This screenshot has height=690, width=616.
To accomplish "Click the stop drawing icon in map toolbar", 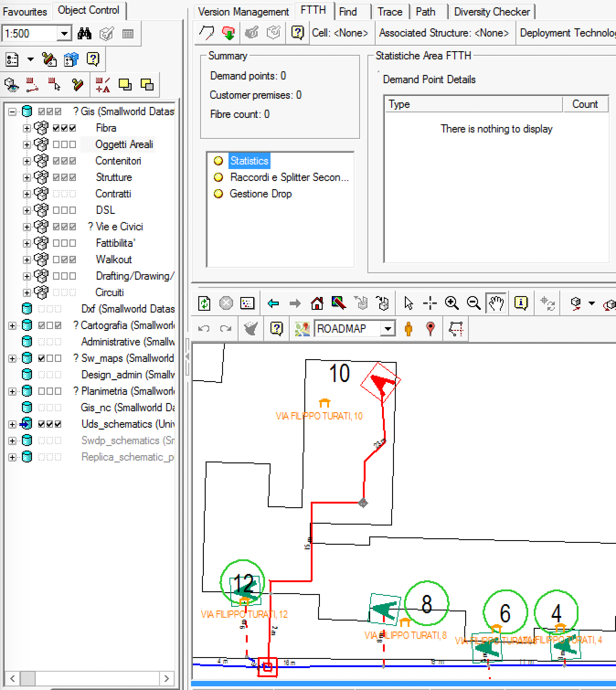I will tap(226, 303).
